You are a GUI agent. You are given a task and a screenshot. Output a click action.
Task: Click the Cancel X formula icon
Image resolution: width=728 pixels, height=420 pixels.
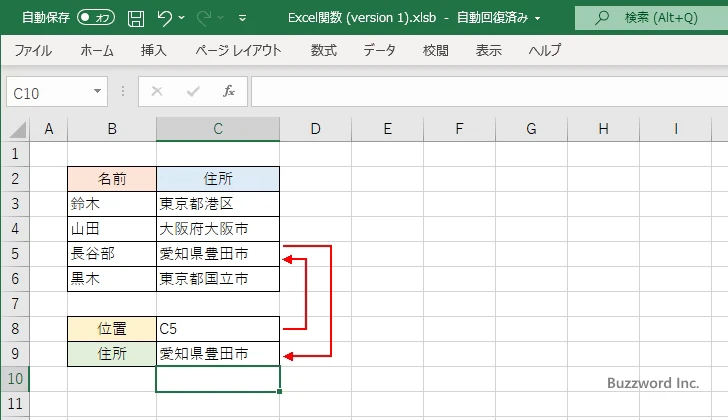[157, 91]
